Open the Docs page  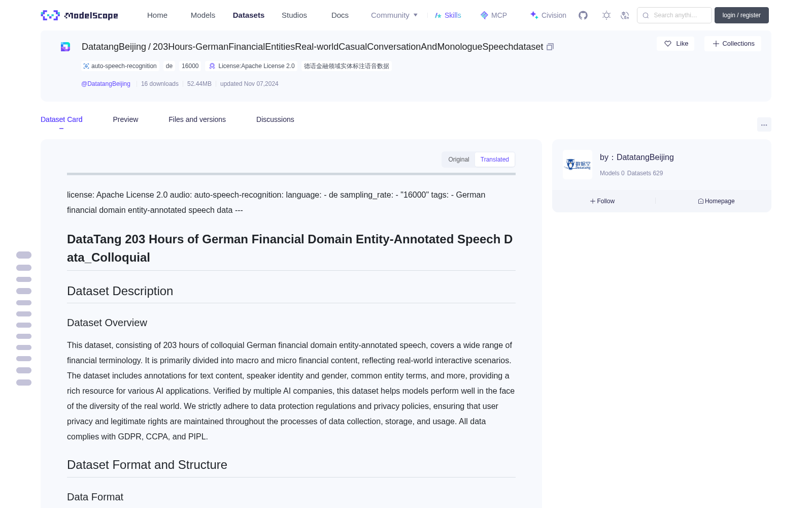click(x=340, y=15)
